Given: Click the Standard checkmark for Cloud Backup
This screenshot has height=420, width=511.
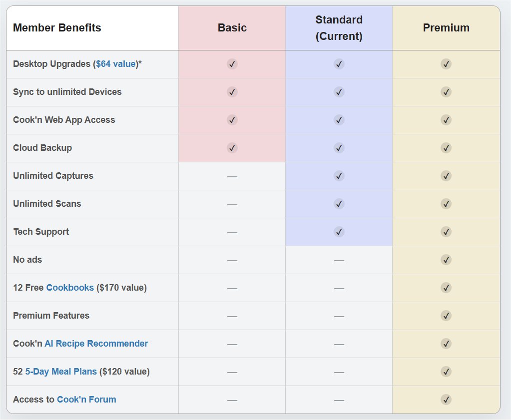Looking at the screenshot, I should pyautogui.click(x=339, y=148).
